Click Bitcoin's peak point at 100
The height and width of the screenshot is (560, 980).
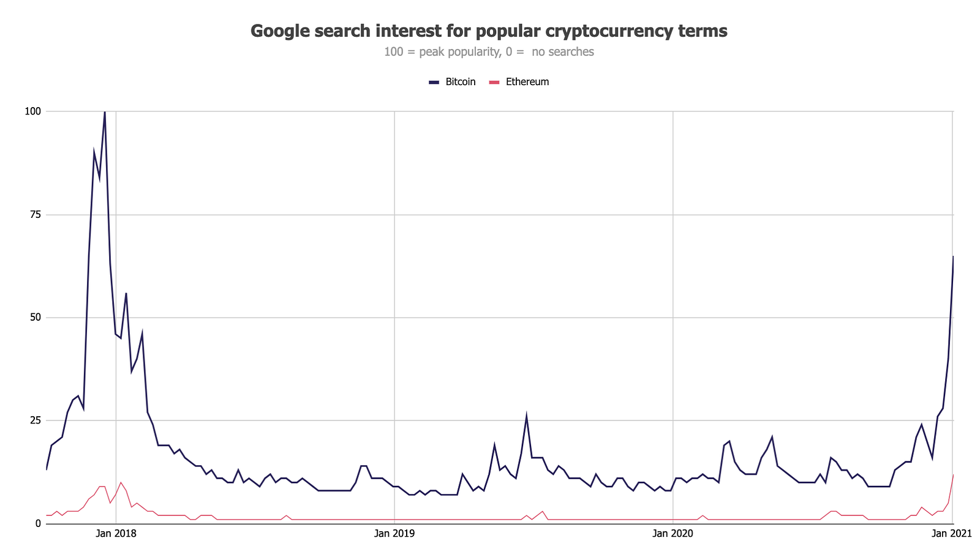pyautogui.click(x=105, y=112)
